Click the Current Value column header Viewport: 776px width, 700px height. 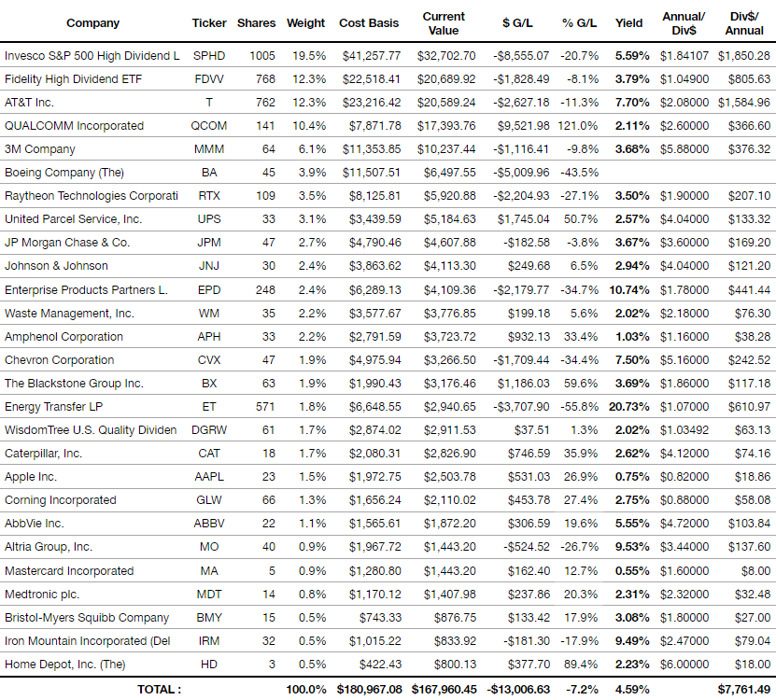pyautogui.click(x=444, y=23)
